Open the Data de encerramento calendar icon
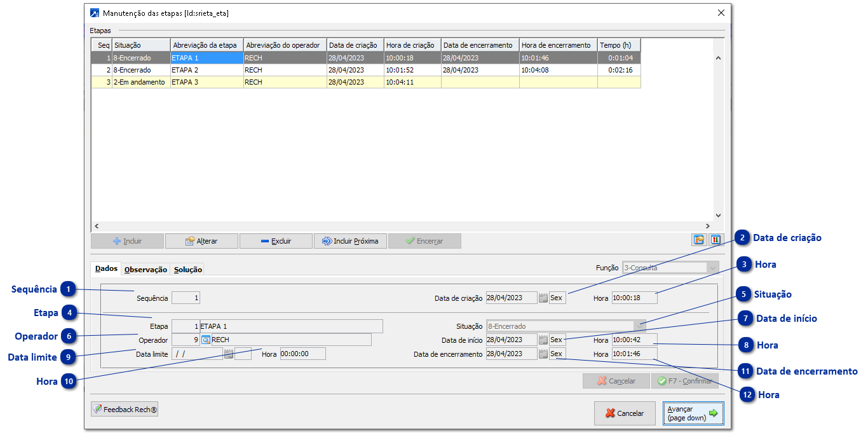Viewport: 868px width, 435px height. click(543, 354)
